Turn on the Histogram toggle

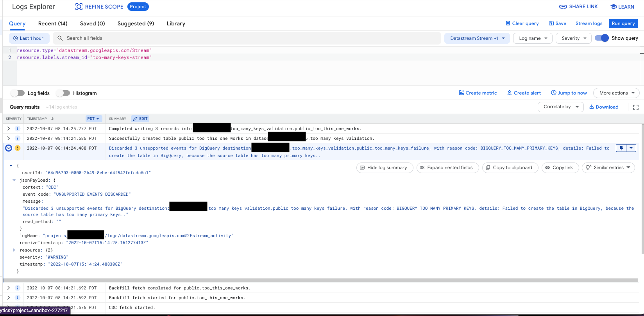click(63, 93)
